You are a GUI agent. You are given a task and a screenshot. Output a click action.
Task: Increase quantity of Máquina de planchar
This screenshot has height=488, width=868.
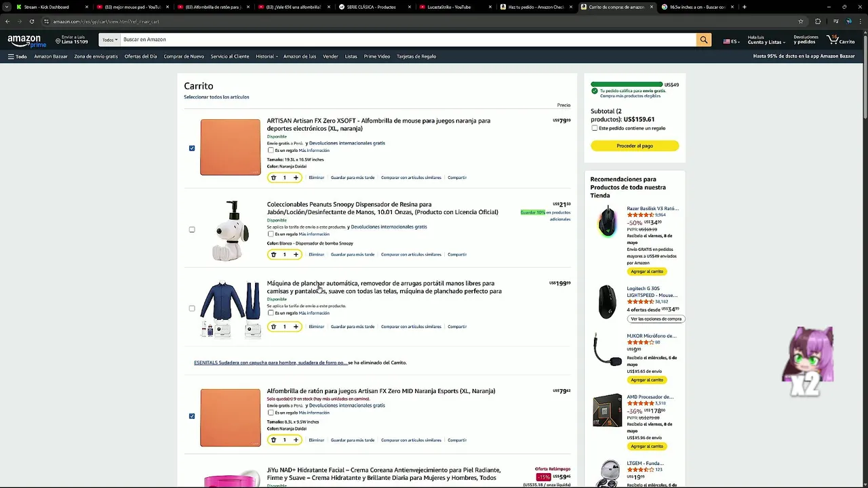click(x=296, y=327)
